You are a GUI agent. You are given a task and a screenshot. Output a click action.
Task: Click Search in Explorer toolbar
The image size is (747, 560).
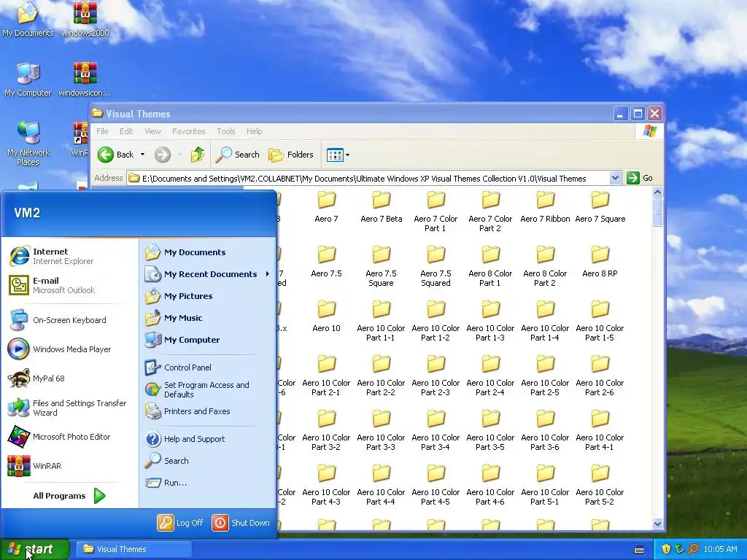click(237, 155)
